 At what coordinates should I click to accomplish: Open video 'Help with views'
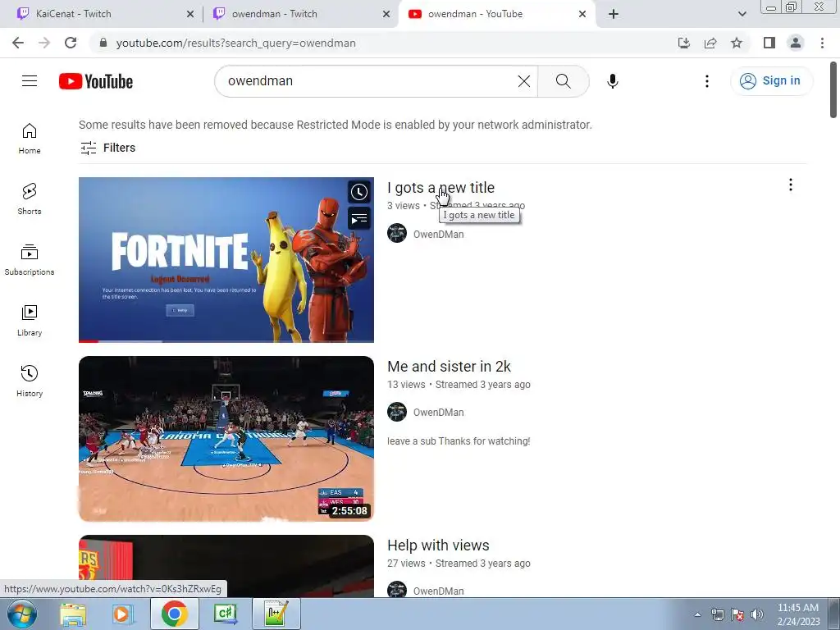438,546
